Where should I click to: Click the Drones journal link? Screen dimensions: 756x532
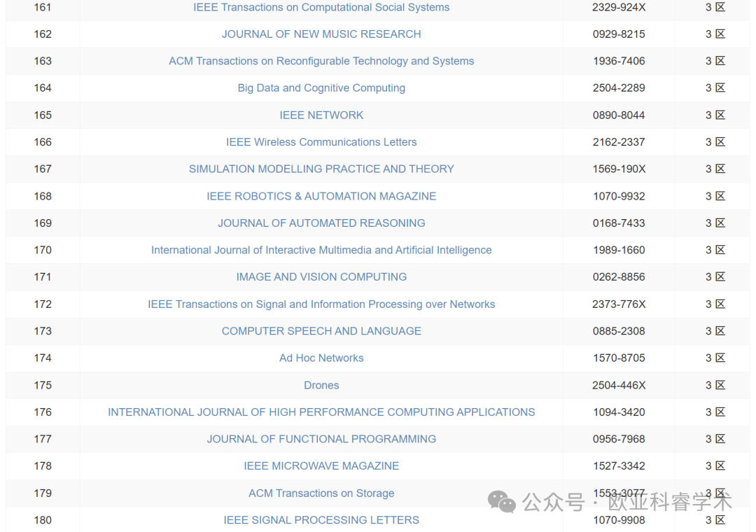coord(321,386)
